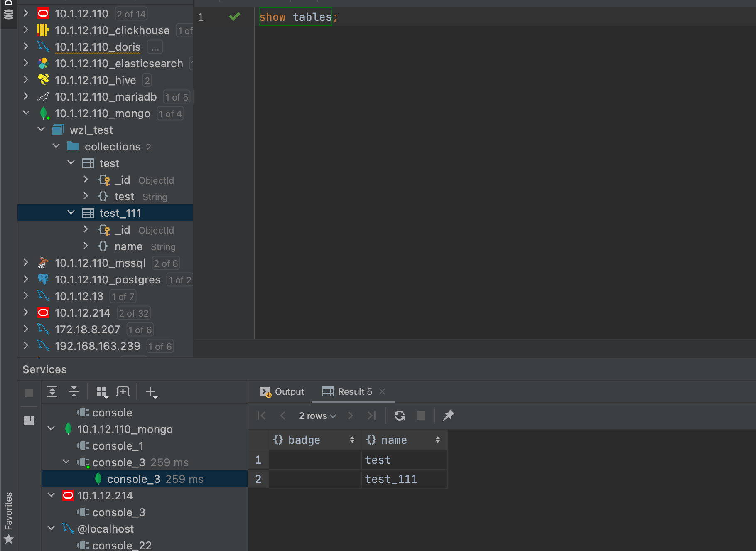Toggle sorting on the name column
Viewport: 756px width, 551px height.
click(x=438, y=440)
